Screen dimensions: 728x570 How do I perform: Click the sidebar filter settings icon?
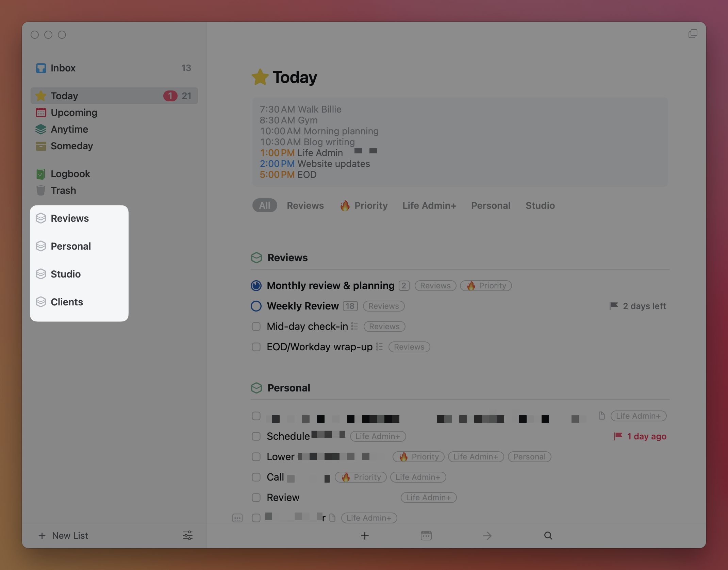pyautogui.click(x=187, y=536)
